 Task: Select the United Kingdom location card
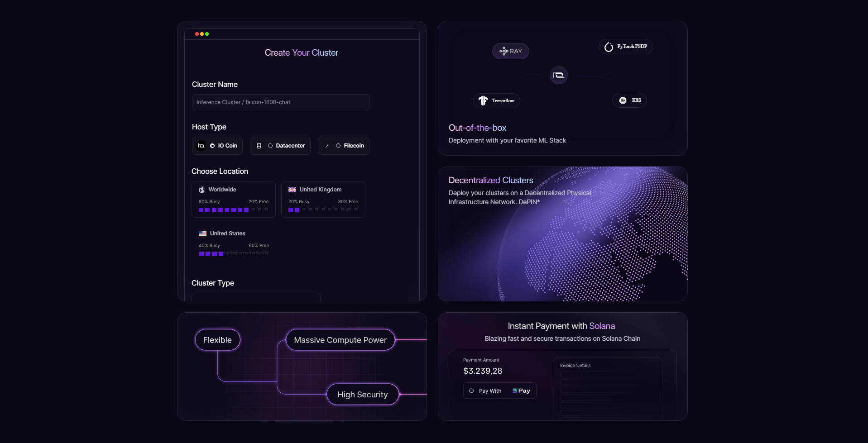(x=323, y=199)
